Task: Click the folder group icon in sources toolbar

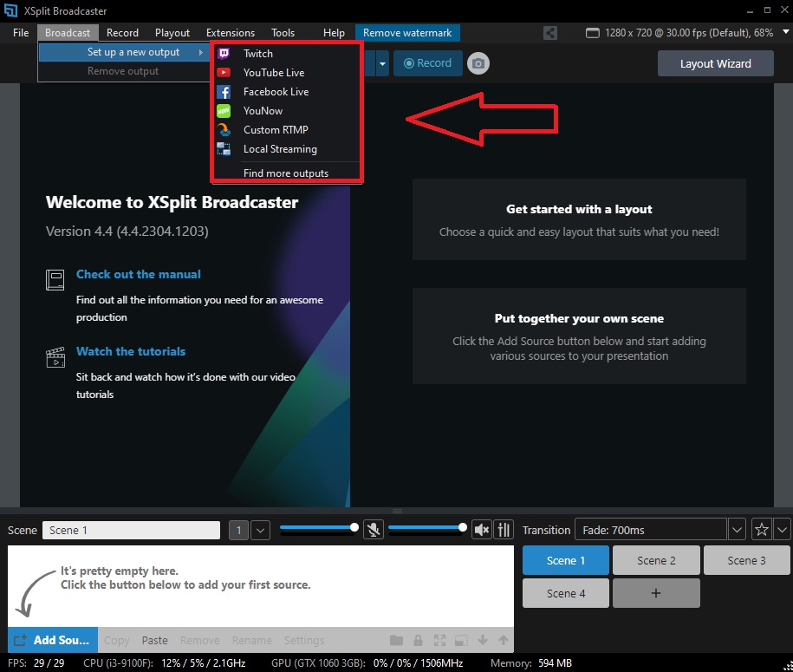Action: pyautogui.click(x=397, y=641)
